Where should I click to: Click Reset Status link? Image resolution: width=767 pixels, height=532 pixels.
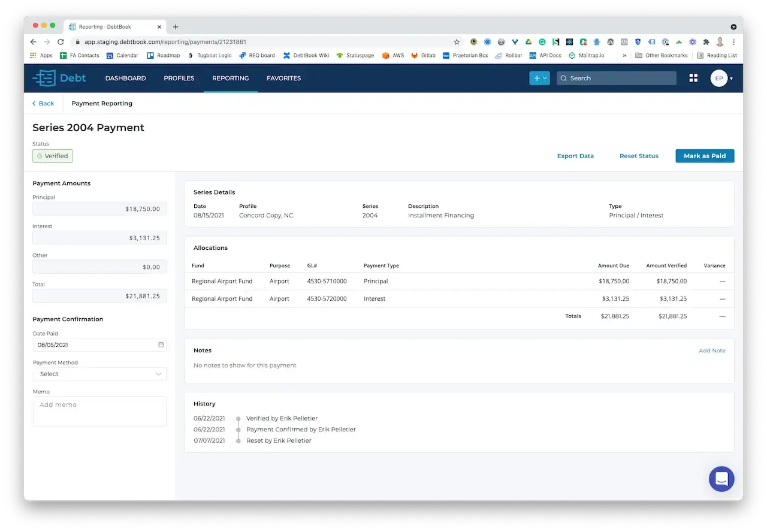(639, 156)
